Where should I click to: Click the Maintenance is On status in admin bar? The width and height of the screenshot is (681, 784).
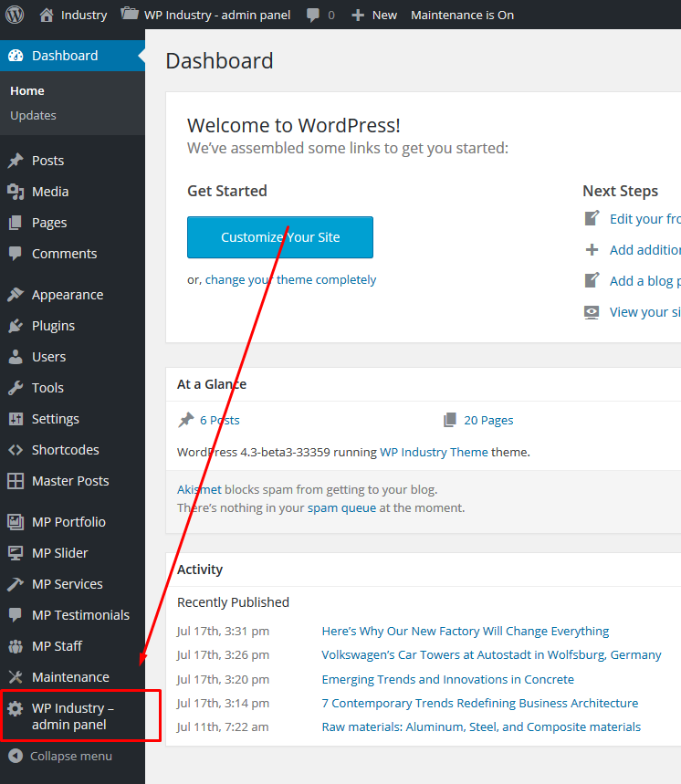pyautogui.click(x=462, y=15)
